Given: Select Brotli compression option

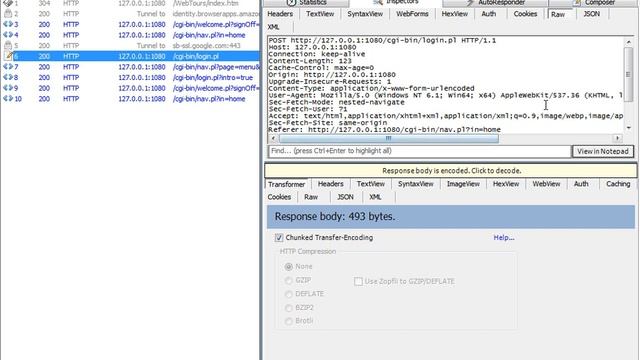Looking at the screenshot, I should [289, 321].
